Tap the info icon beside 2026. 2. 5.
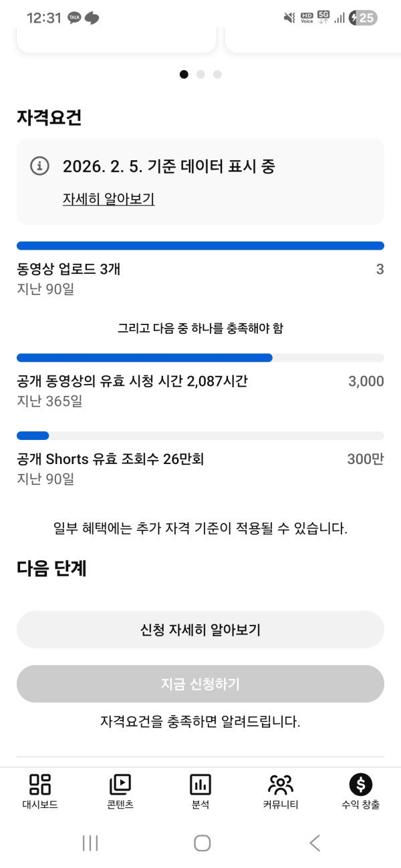 coord(40,166)
